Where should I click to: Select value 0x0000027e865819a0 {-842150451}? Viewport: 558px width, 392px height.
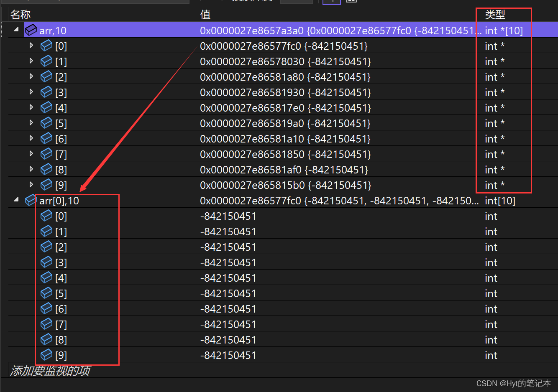[285, 123]
